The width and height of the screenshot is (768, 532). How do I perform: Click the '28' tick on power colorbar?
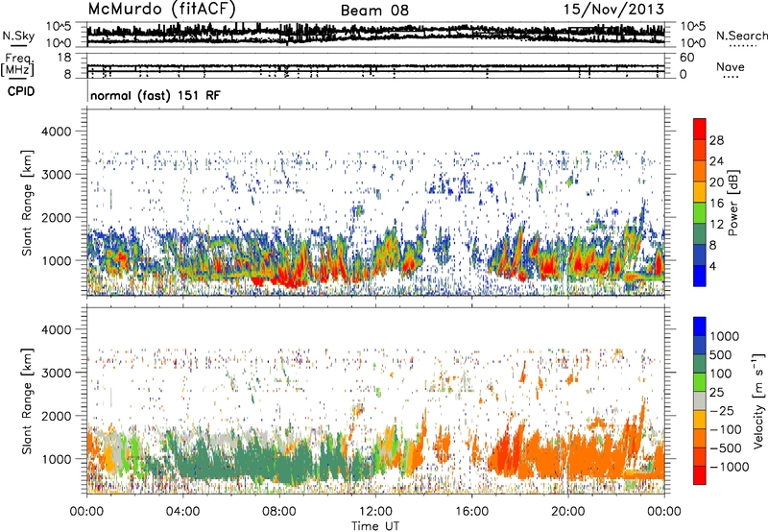pyautogui.click(x=716, y=140)
